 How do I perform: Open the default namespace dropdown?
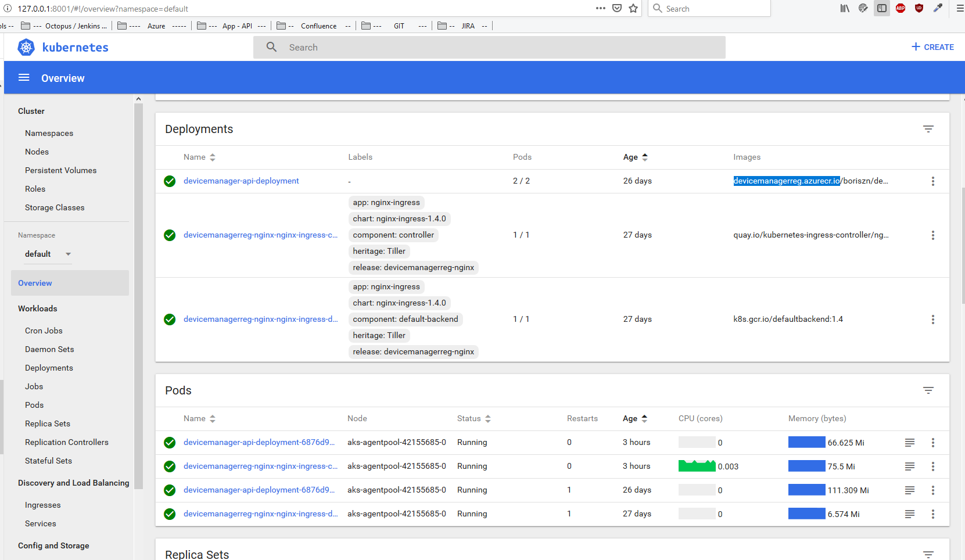pos(48,254)
